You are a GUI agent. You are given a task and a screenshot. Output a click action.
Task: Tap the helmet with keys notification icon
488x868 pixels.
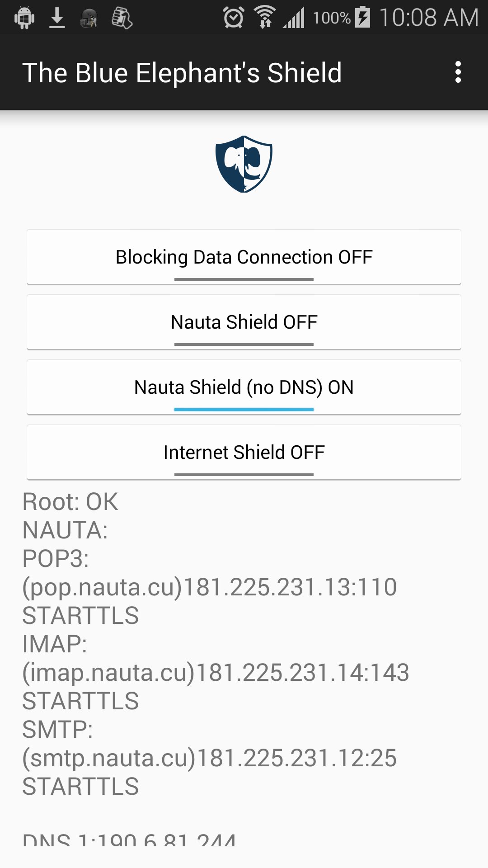coord(89,19)
